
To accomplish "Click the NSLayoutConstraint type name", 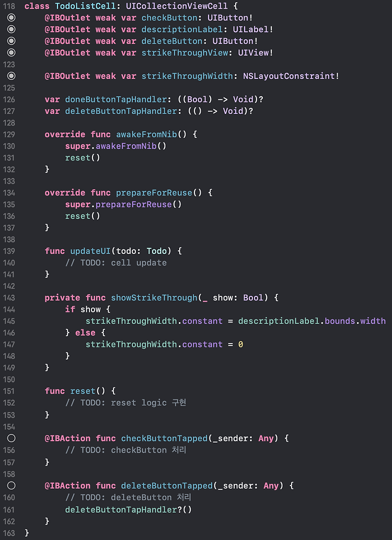I will (289, 76).
